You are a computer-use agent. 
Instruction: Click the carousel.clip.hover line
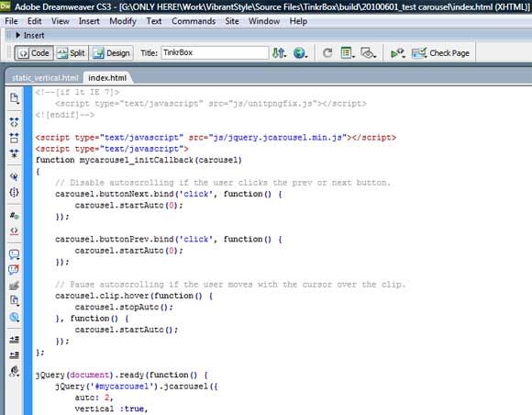(x=134, y=296)
